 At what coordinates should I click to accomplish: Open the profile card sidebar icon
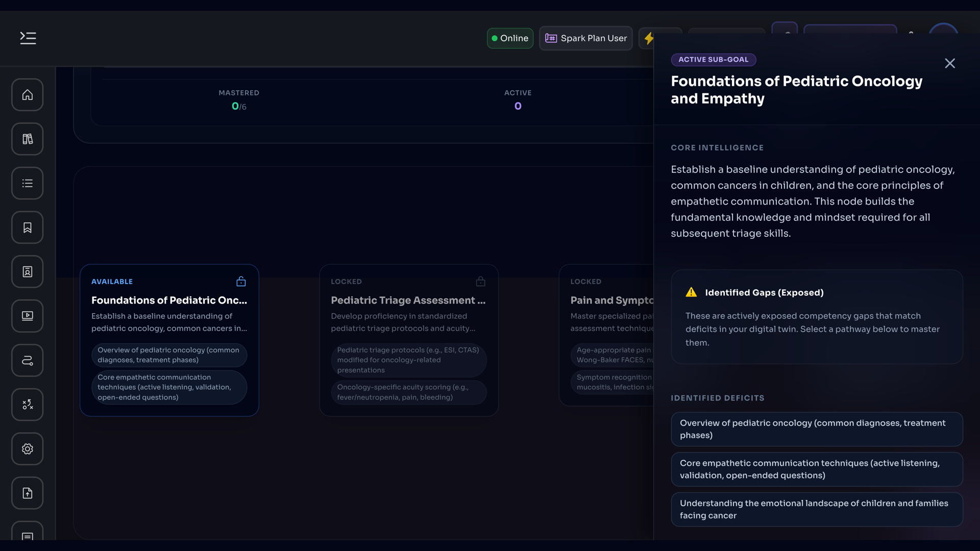pyautogui.click(x=28, y=272)
